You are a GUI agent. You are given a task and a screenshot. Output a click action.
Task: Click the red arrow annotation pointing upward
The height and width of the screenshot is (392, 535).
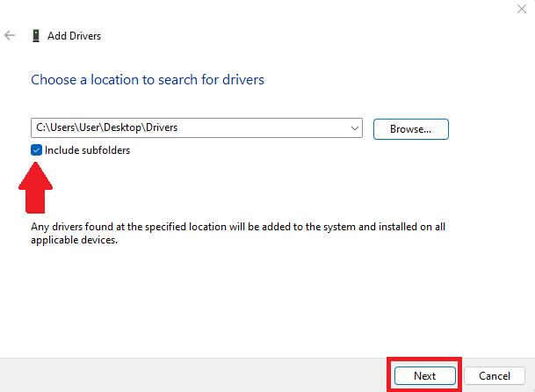pos(35,187)
